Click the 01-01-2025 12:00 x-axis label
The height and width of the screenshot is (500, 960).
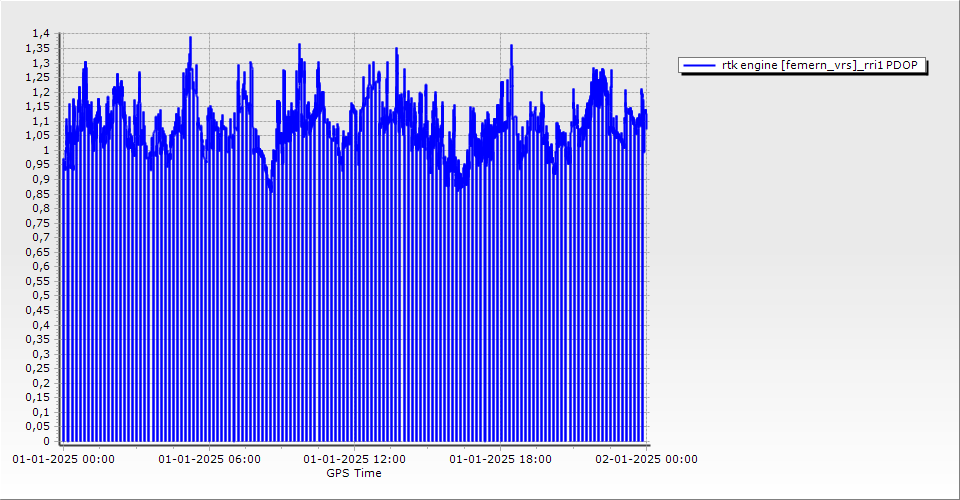[x=355, y=460]
